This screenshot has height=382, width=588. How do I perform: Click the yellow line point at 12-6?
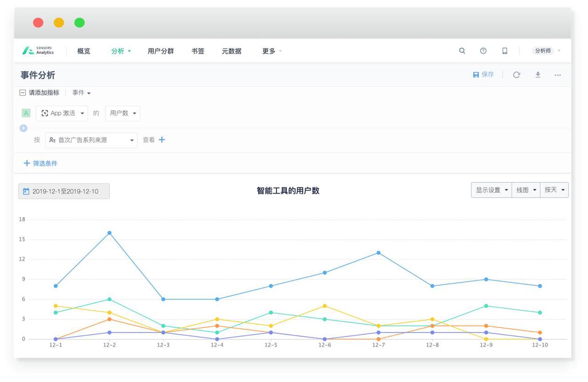point(325,306)
